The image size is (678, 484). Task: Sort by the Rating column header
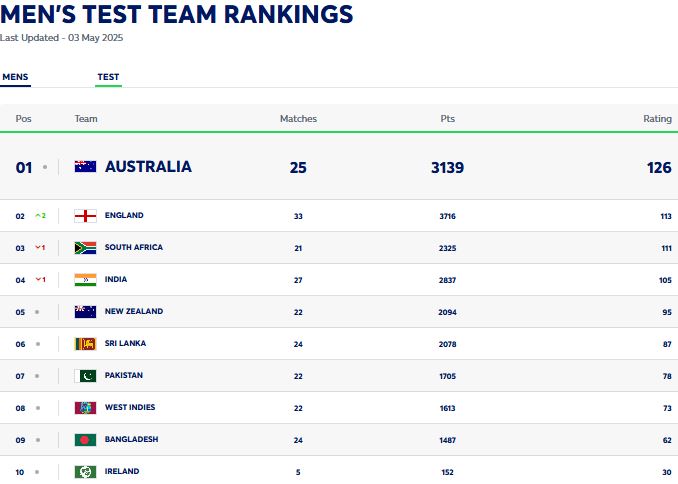[657, 119]
